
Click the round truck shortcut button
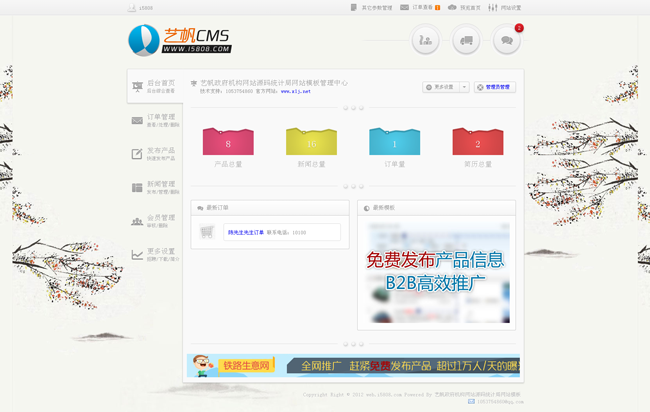(x=466, y=40)
